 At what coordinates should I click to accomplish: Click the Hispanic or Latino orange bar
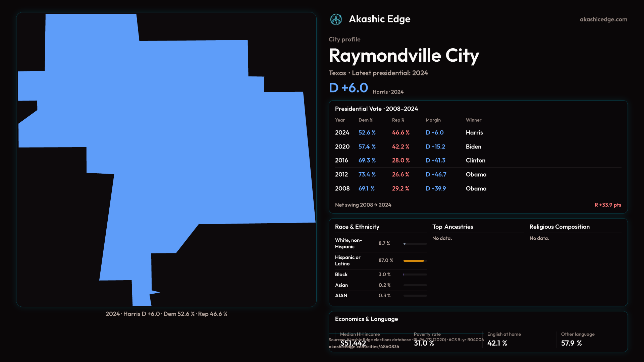413,261
